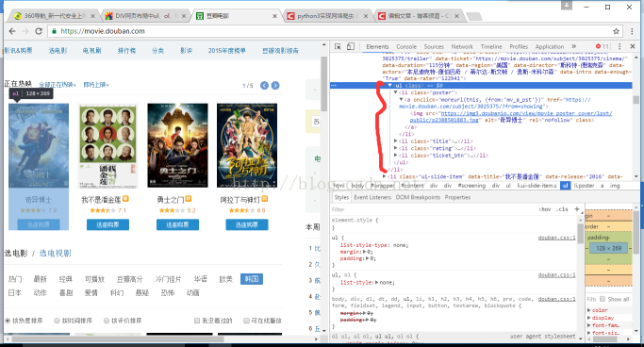Check the 我没看过的 checkbox

tap(197, 321)
